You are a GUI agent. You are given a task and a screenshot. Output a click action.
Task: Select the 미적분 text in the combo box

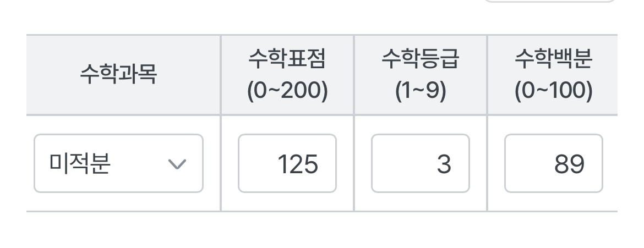click(80, 164)
